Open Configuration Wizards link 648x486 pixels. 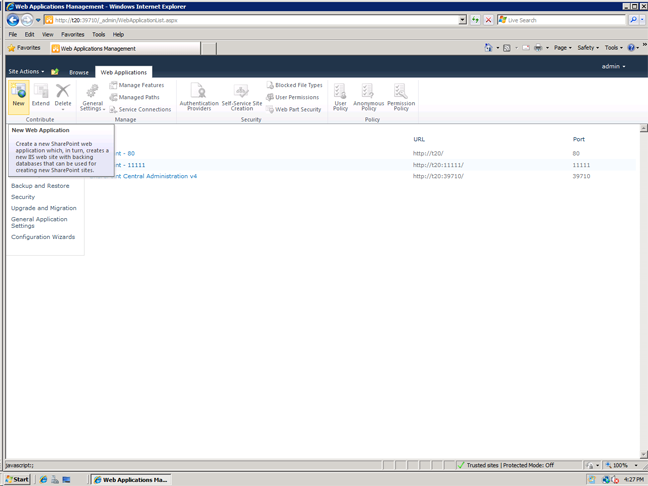(x=43, y=237)
